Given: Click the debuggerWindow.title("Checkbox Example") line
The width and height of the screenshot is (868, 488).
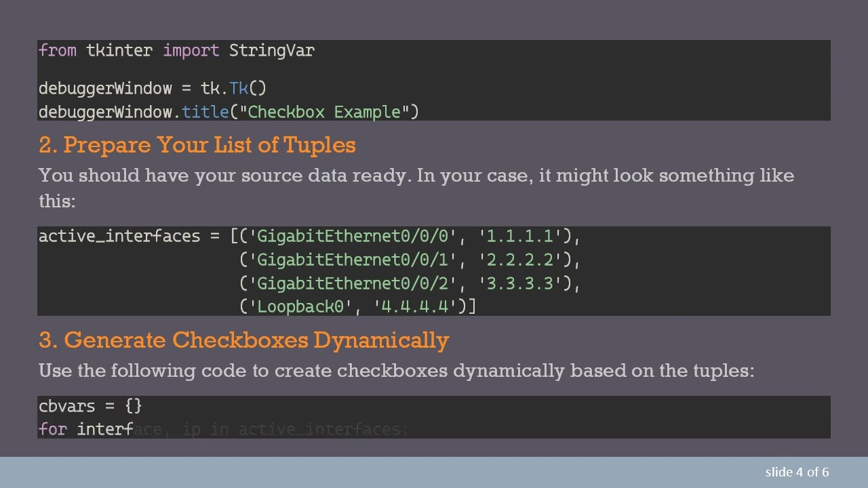Looking at the screenshot, I should pos(229,112).
